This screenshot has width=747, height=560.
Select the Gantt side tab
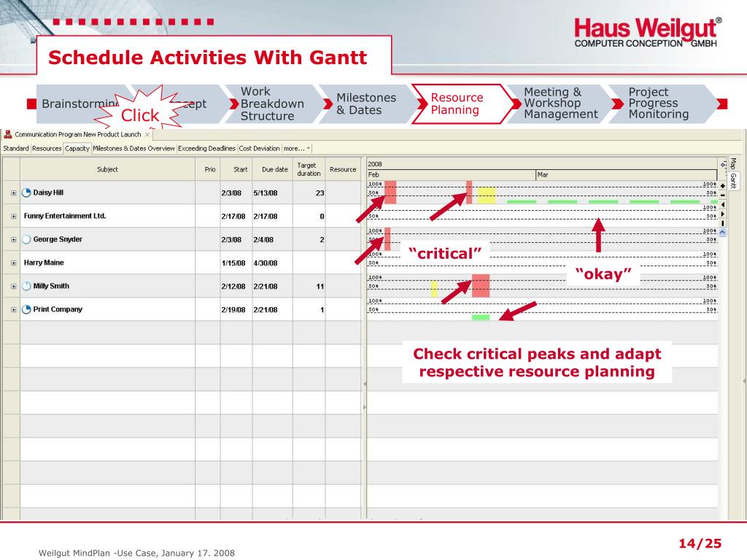tap(734, 181)
